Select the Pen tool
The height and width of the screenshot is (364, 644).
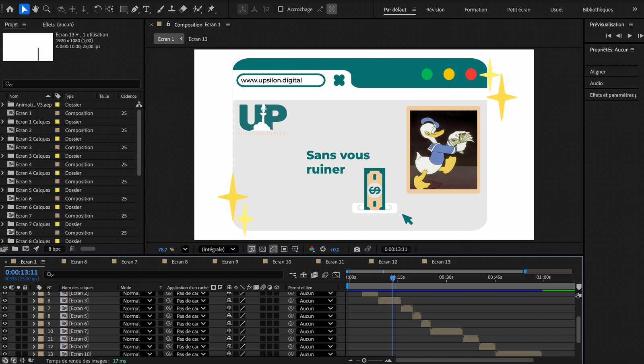(x=135, y=9)
